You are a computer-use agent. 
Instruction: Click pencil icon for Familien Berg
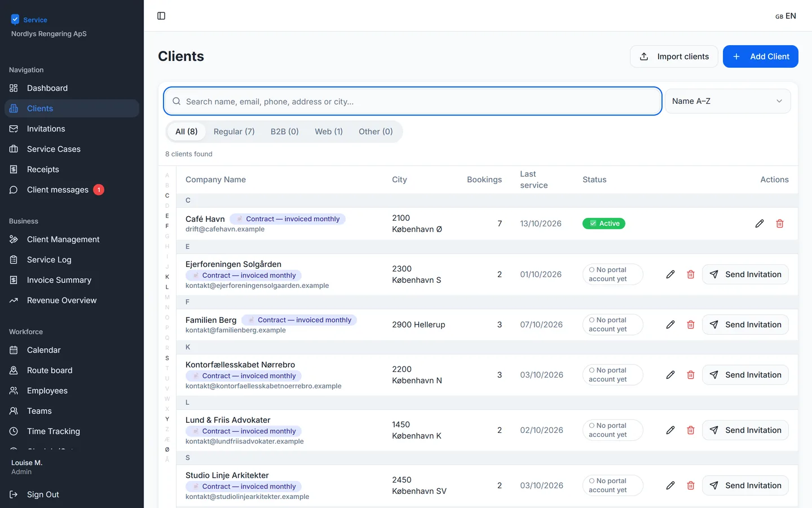[670, 325]
